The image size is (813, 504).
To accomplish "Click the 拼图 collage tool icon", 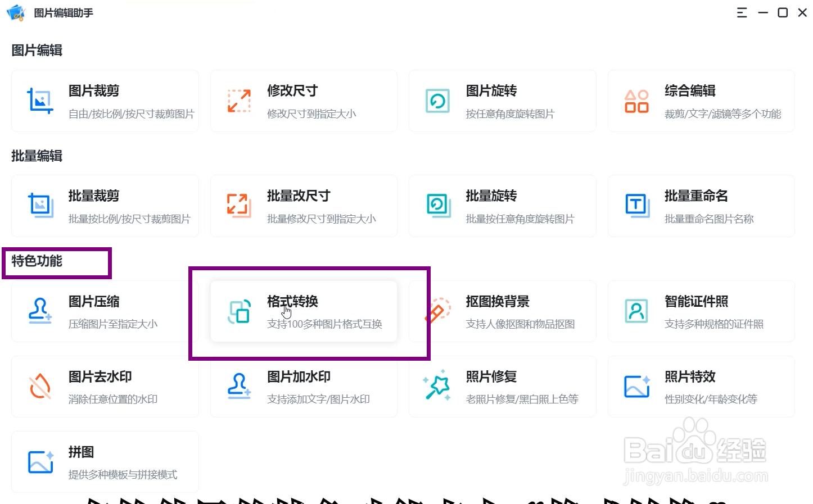I will pyautogui.click(x=40, y=462).
